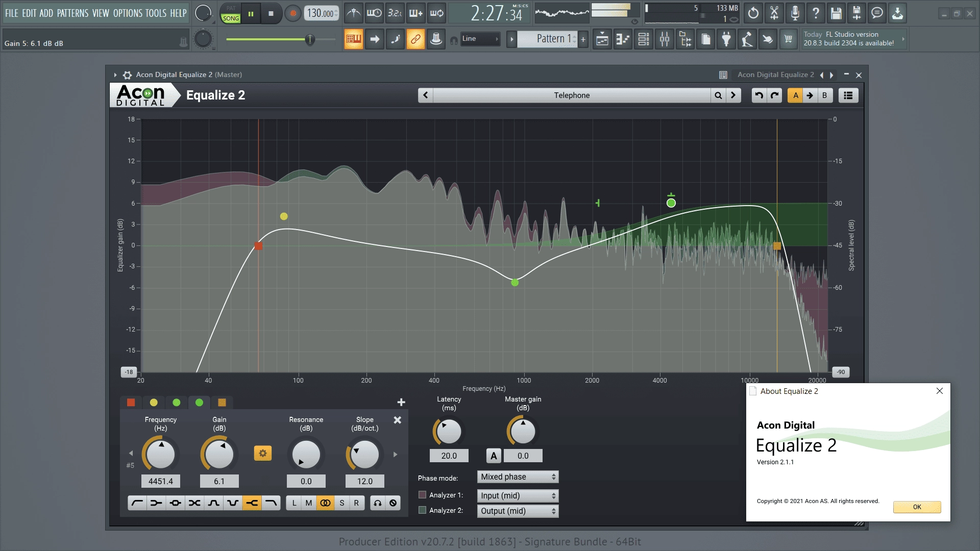Open the FILE menu
Image resolution: width=980 pixels, height=551 pixels.
(11, 13)
